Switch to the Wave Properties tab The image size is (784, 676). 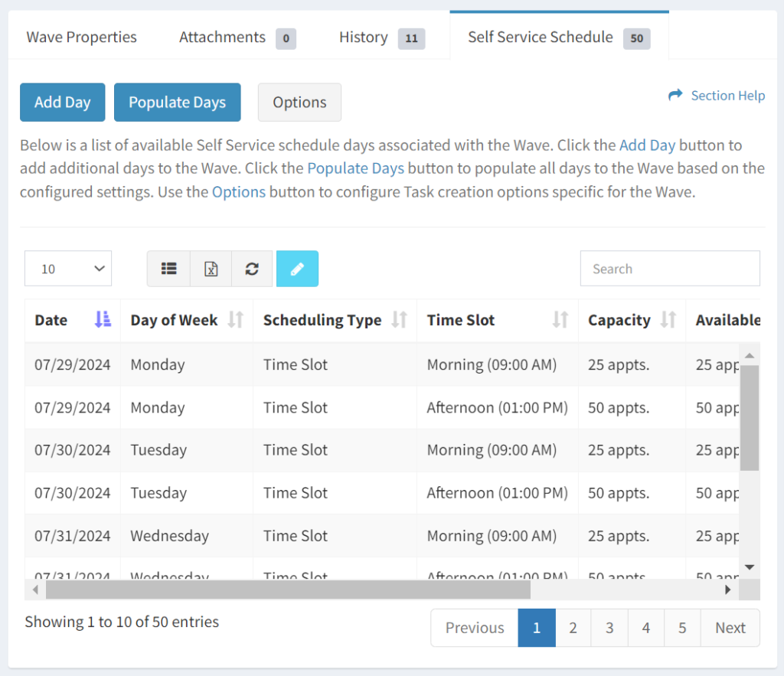pos(81,37)
